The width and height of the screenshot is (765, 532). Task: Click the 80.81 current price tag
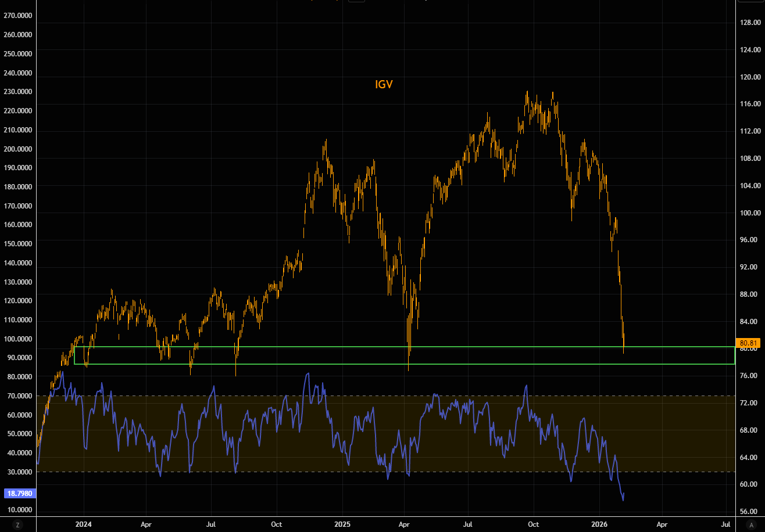coord(747,343)
